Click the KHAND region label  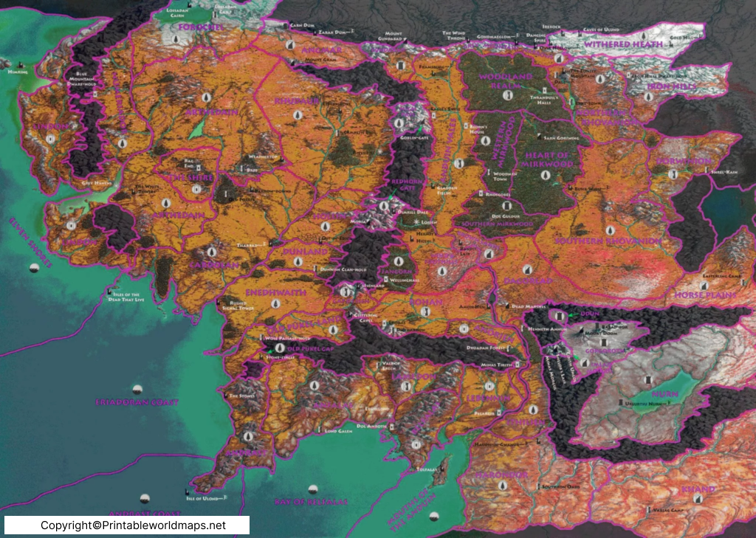698,489
